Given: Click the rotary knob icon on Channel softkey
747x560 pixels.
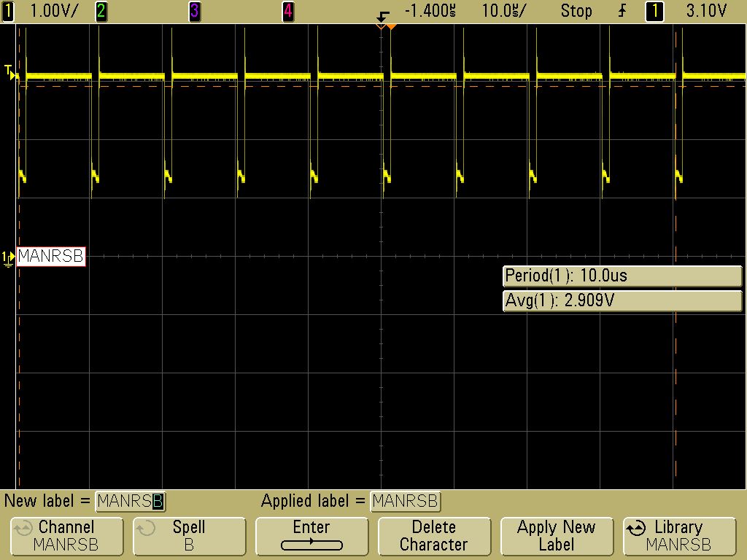Looking at the screenshot, I should [23, 528].
